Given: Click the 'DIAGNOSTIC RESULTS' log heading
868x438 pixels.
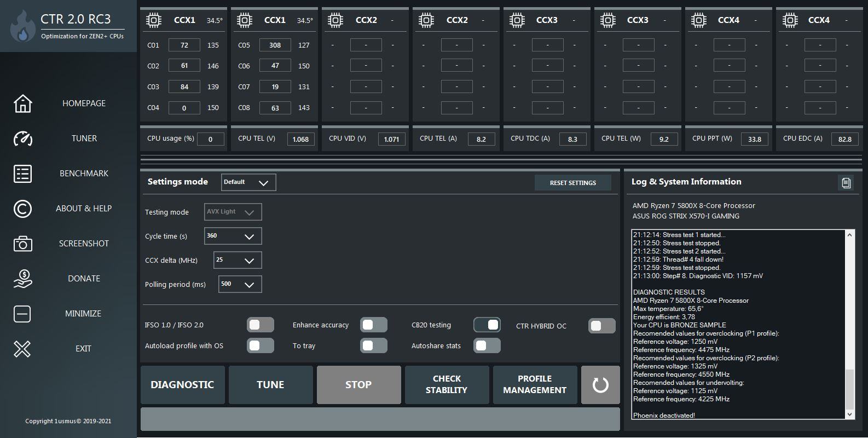Looking at the screenshot, I should point(669,292).
